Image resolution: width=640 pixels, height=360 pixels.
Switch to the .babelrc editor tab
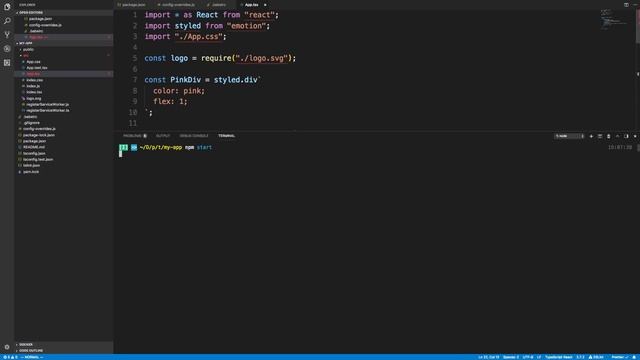point(219,5)
